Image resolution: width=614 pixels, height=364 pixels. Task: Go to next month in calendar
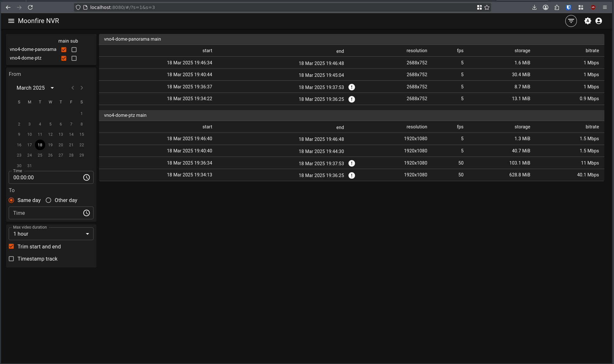[x=82, y=88]
